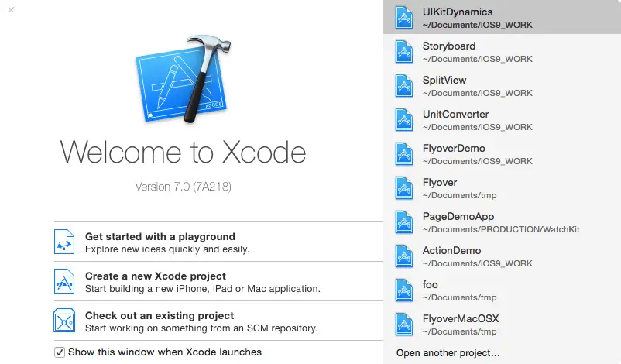Click the ActionDemo project file icon
The height and width of the screenshot is (364, 621).
[404, 256]
